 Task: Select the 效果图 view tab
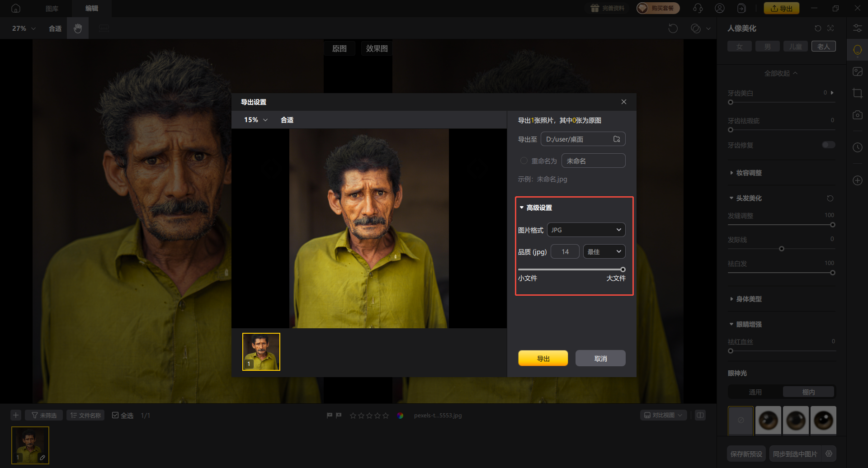tap(377, 48)
